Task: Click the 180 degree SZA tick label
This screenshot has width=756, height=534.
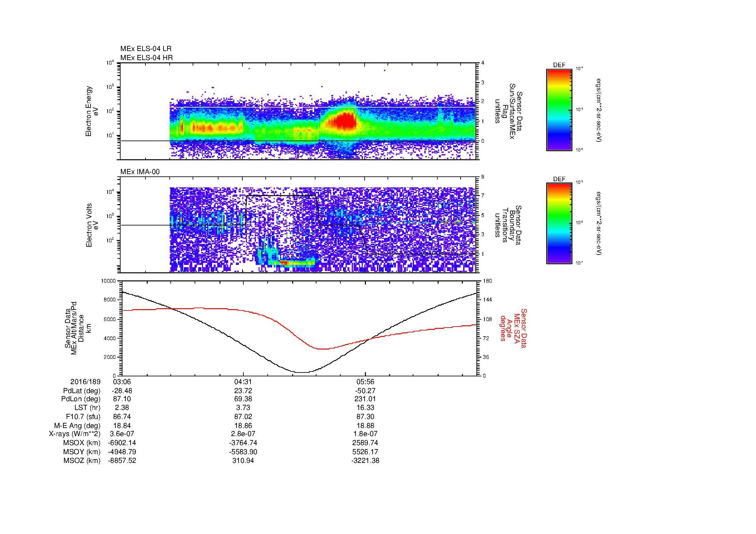Action: pyautogui.click(x=488, y=281)
